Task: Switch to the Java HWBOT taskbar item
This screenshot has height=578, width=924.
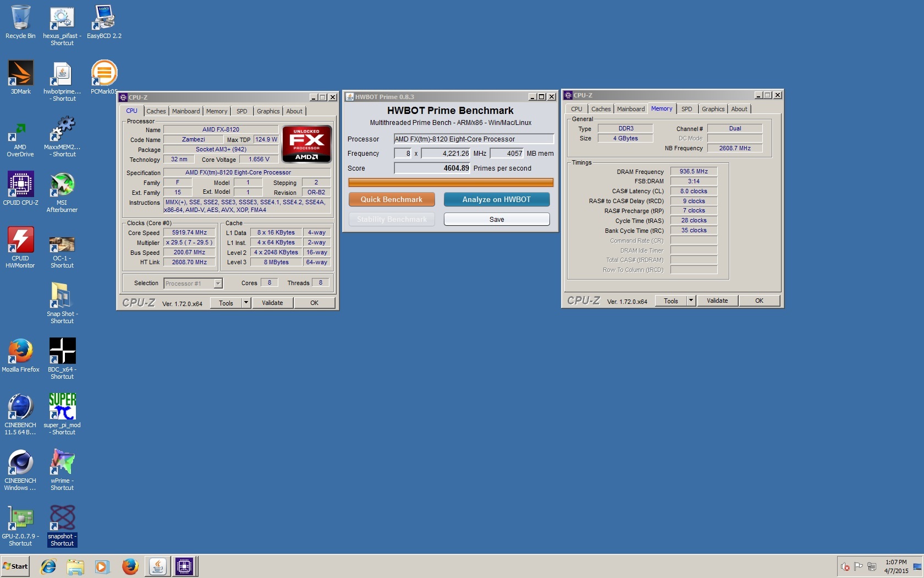Action: [x=157, y=566]
